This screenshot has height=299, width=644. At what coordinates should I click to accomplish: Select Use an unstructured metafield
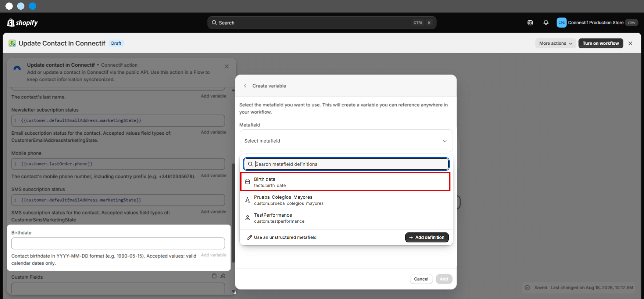pos(282,237)
